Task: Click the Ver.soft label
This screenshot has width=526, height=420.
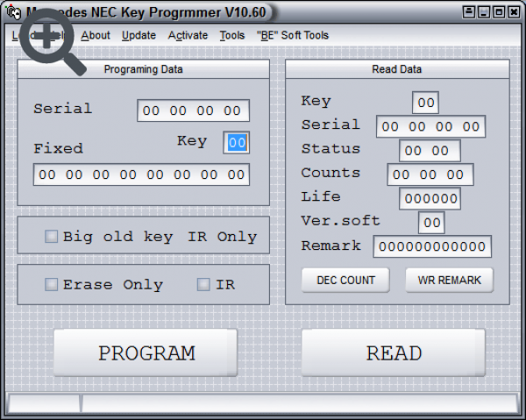Action: [x=340, y=220]
